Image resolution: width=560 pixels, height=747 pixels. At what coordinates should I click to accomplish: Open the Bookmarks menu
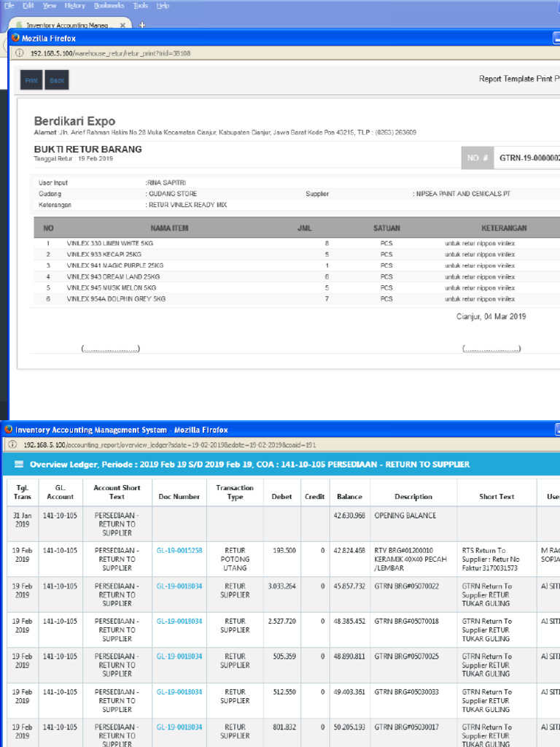(x=109, y=6)
